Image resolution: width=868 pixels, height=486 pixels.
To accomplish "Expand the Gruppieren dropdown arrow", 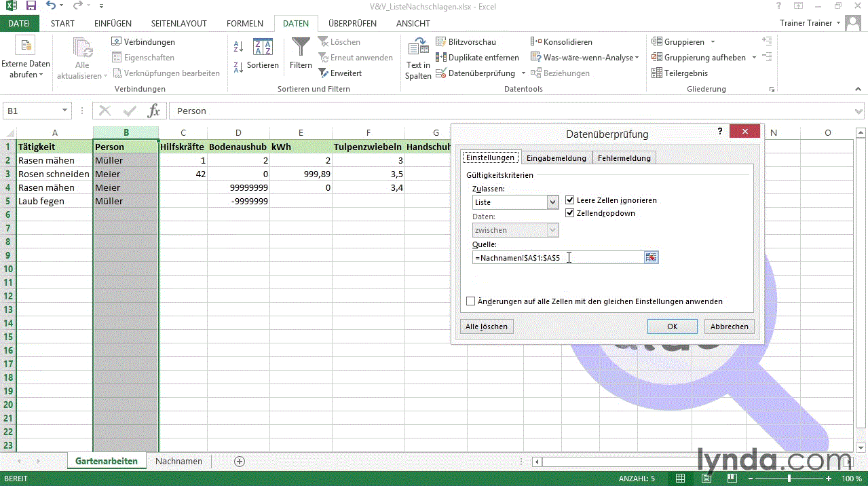I will coord(713,42).
